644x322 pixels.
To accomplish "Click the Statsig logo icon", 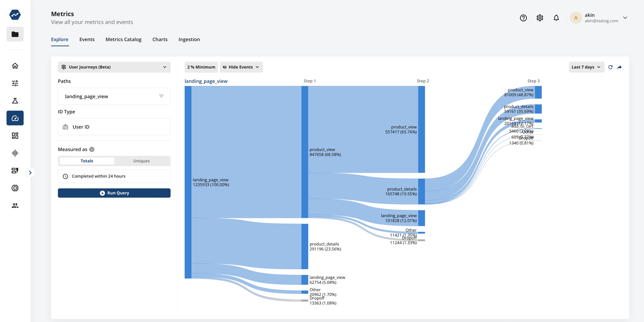I will coord(15,15).
